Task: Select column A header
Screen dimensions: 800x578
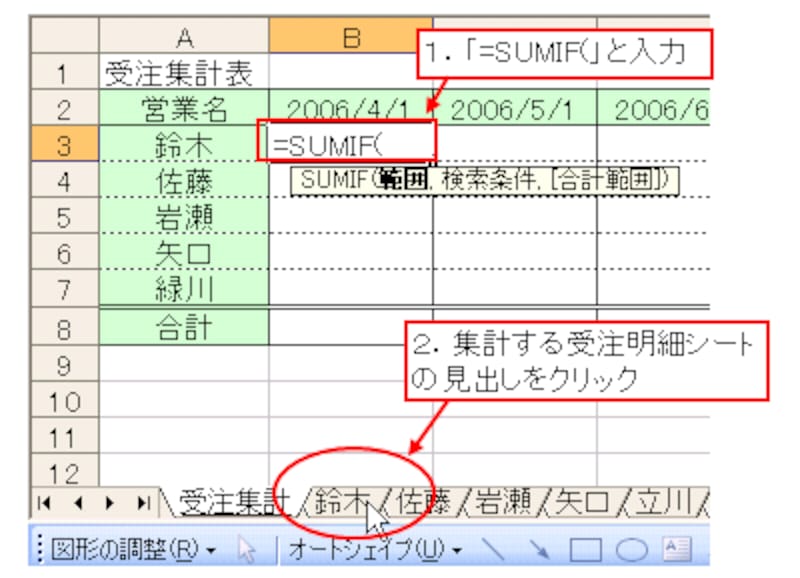Action: (184, 36)
